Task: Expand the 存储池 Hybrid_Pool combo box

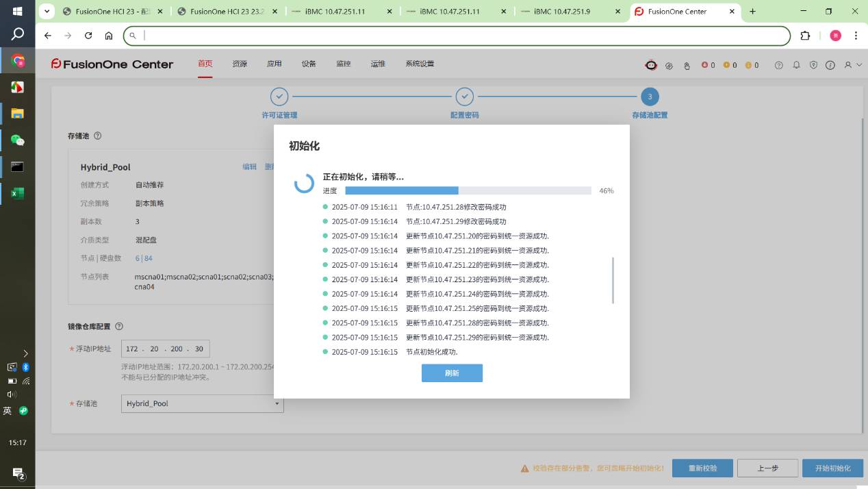Action: coord(203,403)
